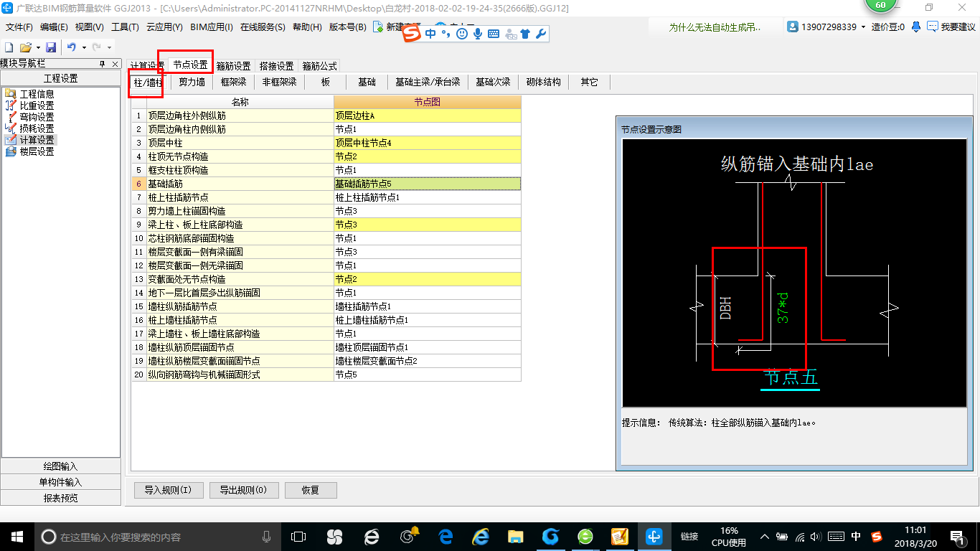
Task: Open Task View from the taskbar
Action: (298, 537)
